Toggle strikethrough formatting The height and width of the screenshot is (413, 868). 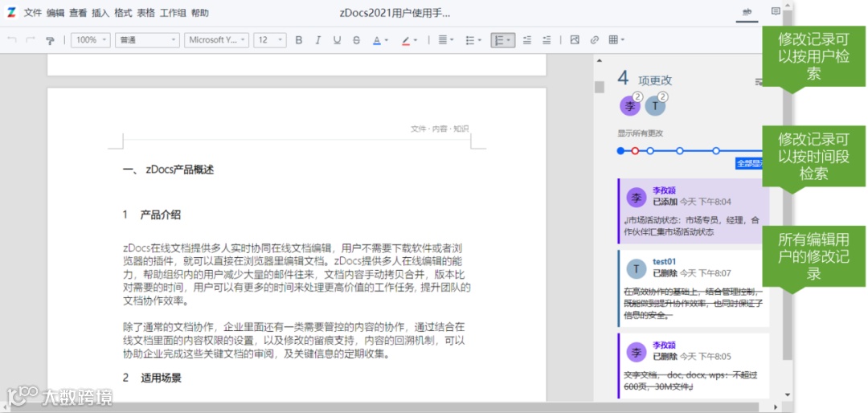pos(356,40)
